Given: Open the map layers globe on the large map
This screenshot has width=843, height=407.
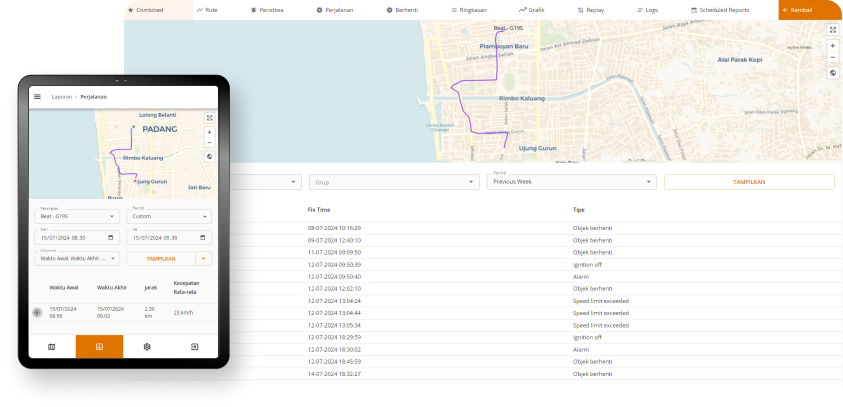Looking at the screenshot, I should click(x=832, y=73).
